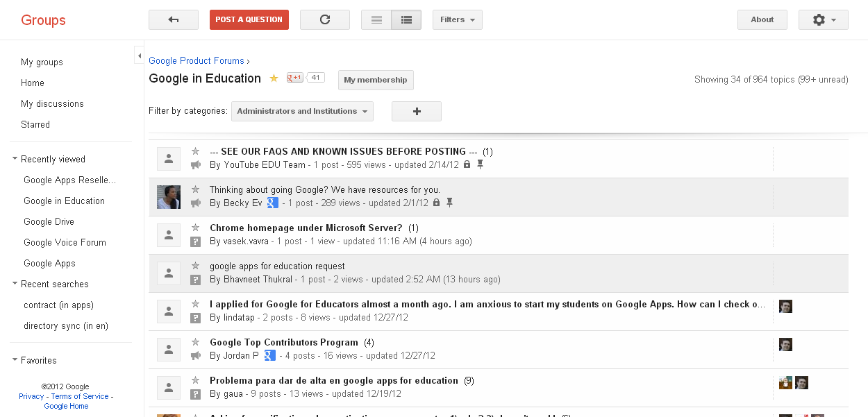
Task: Star the Google in Education group
Action: click(x=274, y=78)
